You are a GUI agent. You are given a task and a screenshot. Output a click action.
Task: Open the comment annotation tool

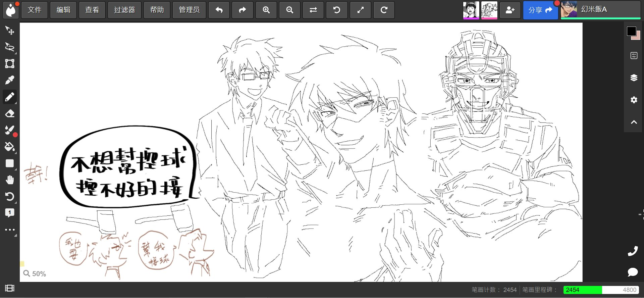pos(10,213)
